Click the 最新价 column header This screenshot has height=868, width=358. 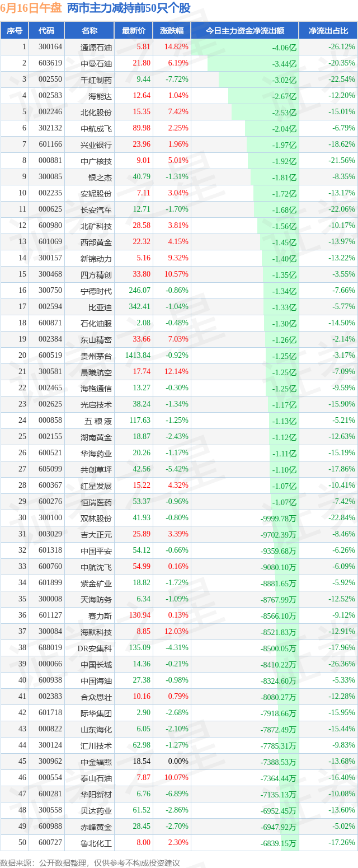click(x=133, y=31)
